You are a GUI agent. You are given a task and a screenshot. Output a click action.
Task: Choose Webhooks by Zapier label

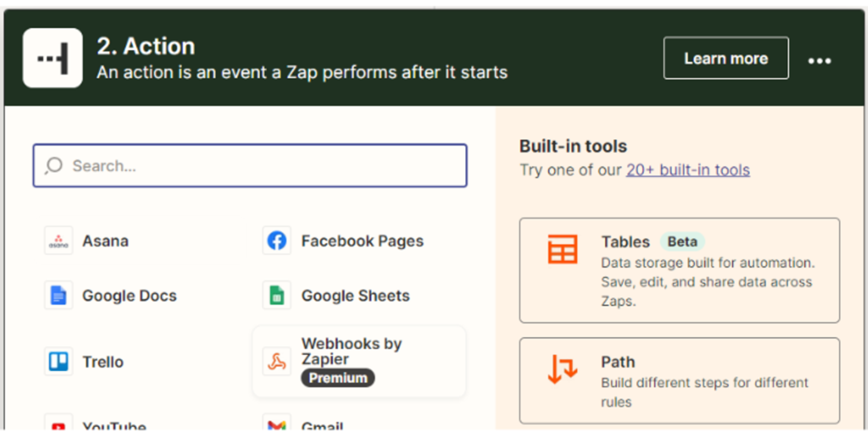352,351
